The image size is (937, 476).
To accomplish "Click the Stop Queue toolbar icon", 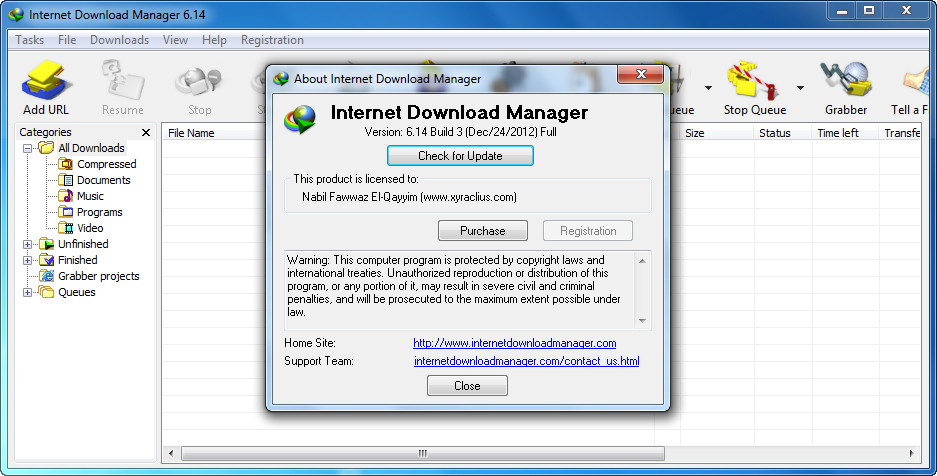I will (754, 81).
